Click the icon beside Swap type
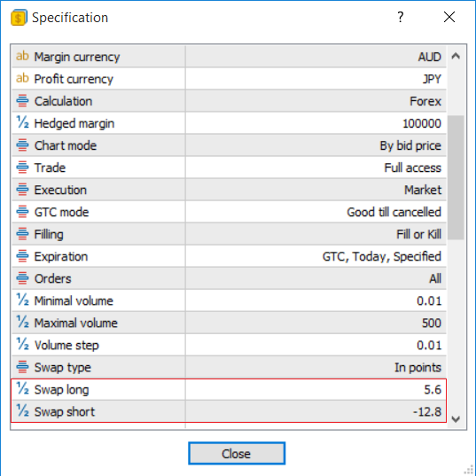This screenshot has width=476, height=476. coord(22,367)
